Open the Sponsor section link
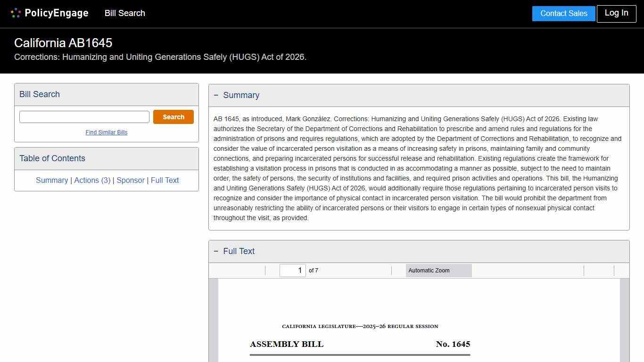 [131, 180]
